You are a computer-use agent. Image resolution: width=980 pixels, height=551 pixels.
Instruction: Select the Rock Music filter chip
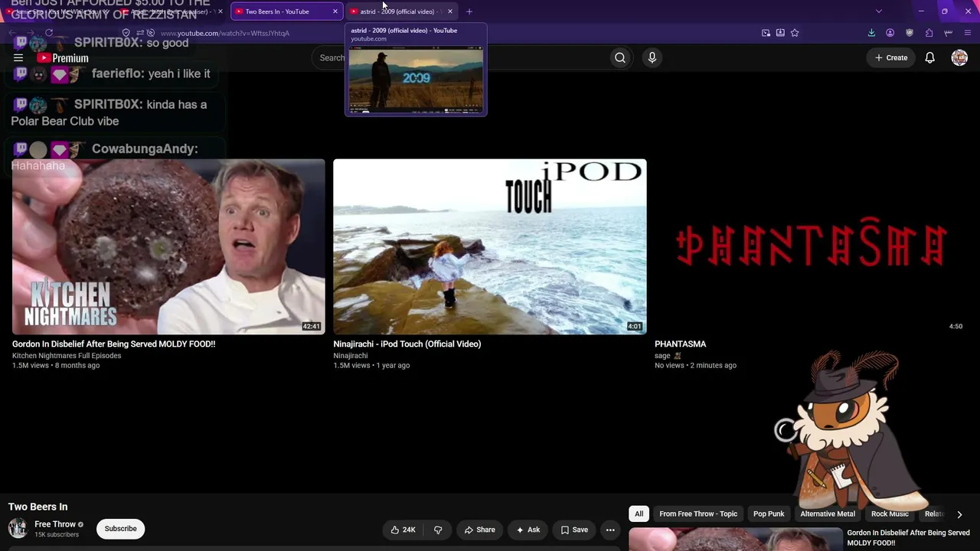(890, 514)
